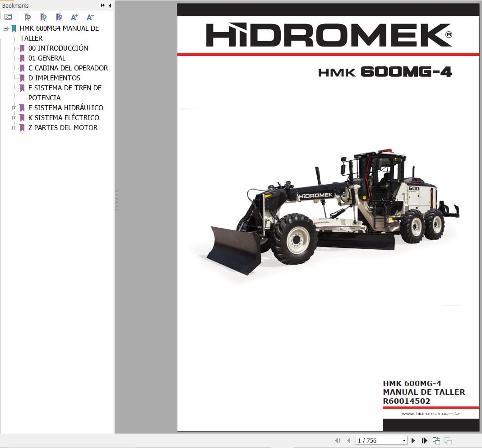
Task: Open E SISTEMA DE TREN DE POTENCIA bookmark
Action: click(65, 93)
